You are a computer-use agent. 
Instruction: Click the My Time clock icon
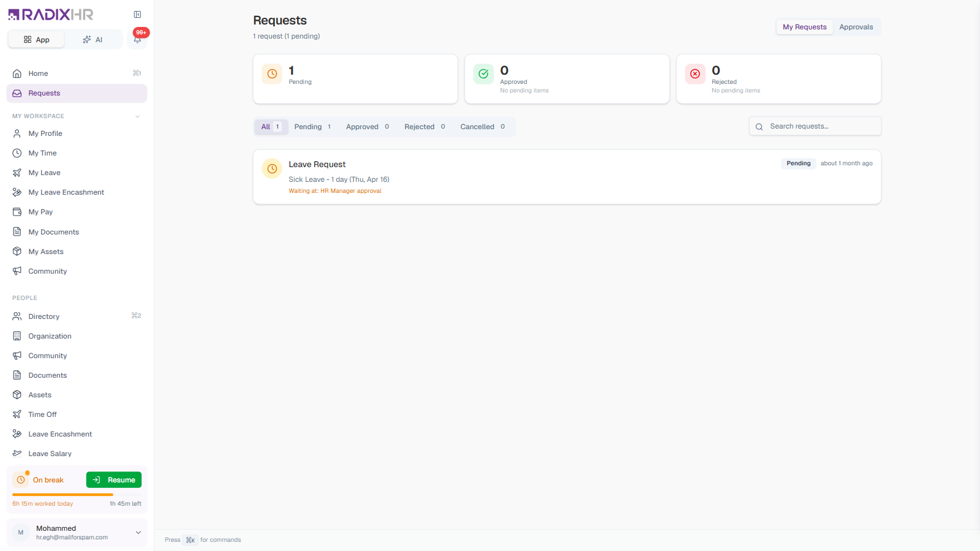(17, 153)
